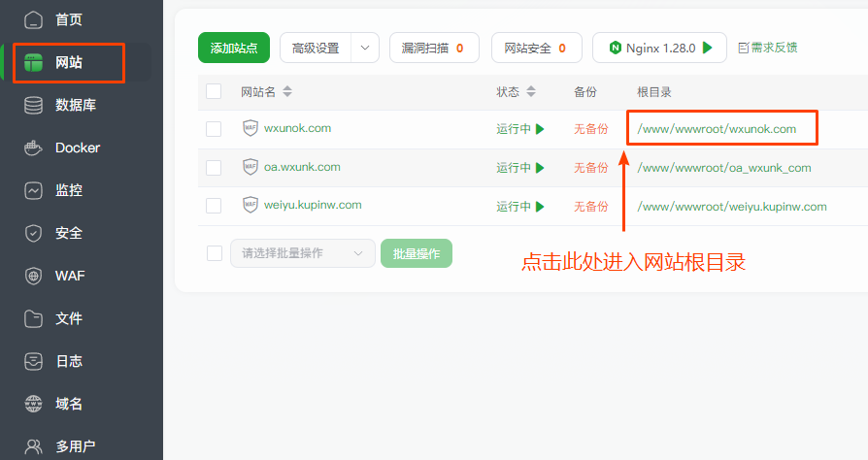The width and height of the screenshot is (868, 460).
Task: Click the 需求反馈 edit note icon
Action: point(744,48)
